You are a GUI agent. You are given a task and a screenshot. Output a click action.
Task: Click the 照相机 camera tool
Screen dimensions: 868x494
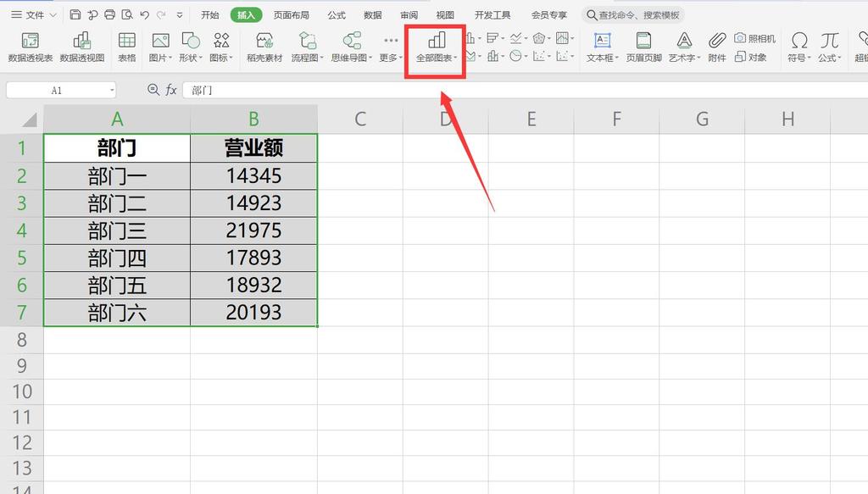click(x=754, y=38)
